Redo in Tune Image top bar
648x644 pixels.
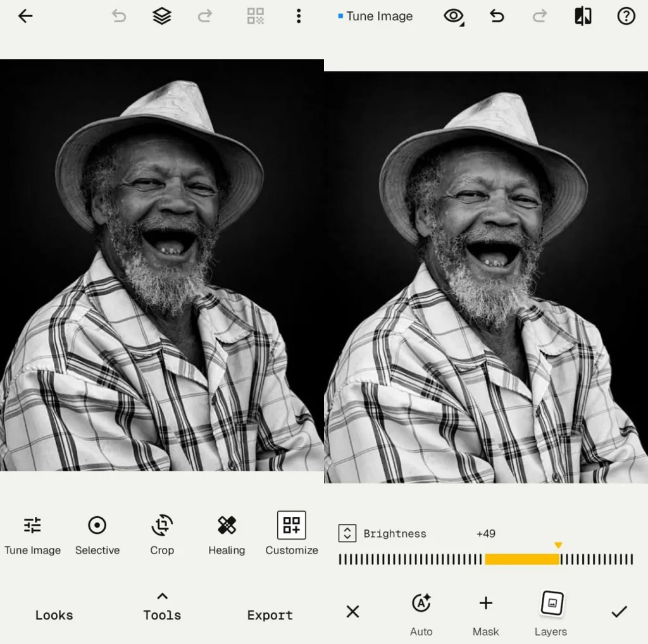click(x=539, y=16)
